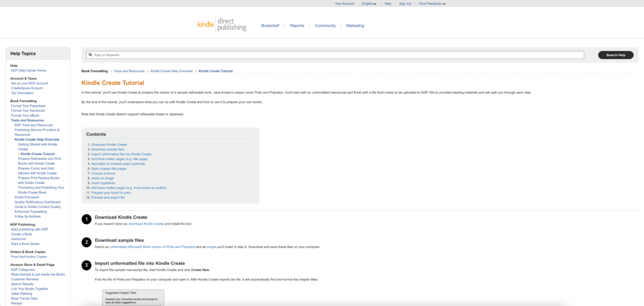Open Format Your Hardcover

[x=28, y=111]
